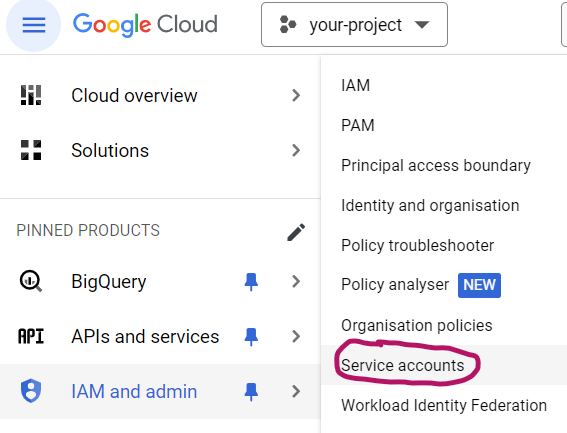Click the Solutions grid icon
The height and width of the screenshot is (433, 567).
(31, 150)
